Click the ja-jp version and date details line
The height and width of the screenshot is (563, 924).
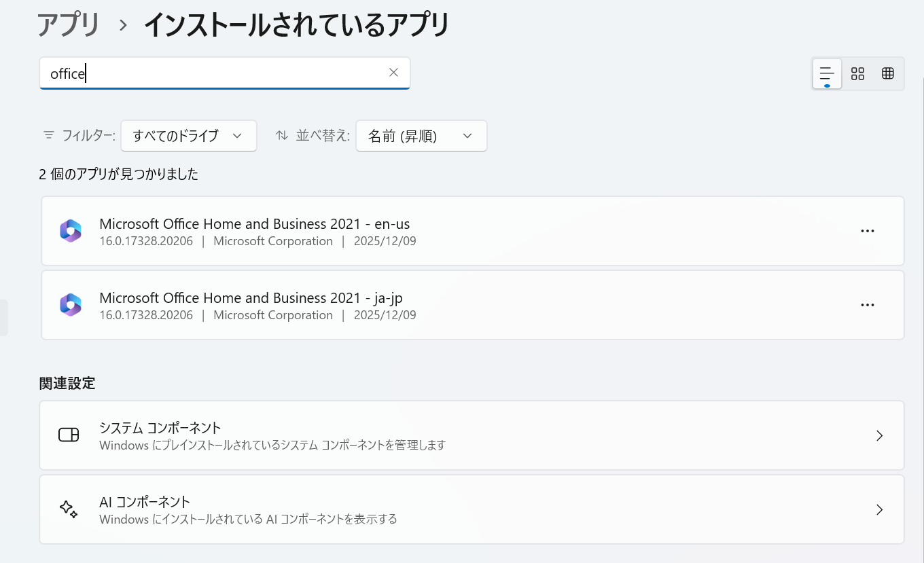(x=257, y=315)
